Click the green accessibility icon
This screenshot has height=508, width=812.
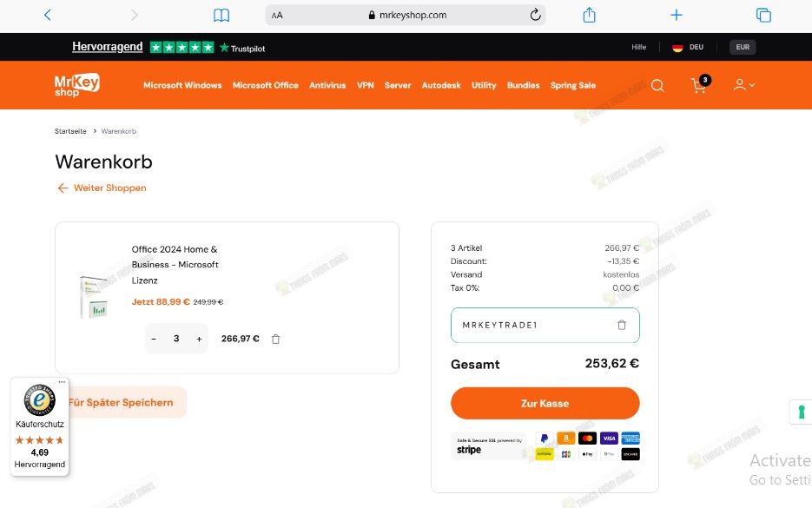pos(801,412)
